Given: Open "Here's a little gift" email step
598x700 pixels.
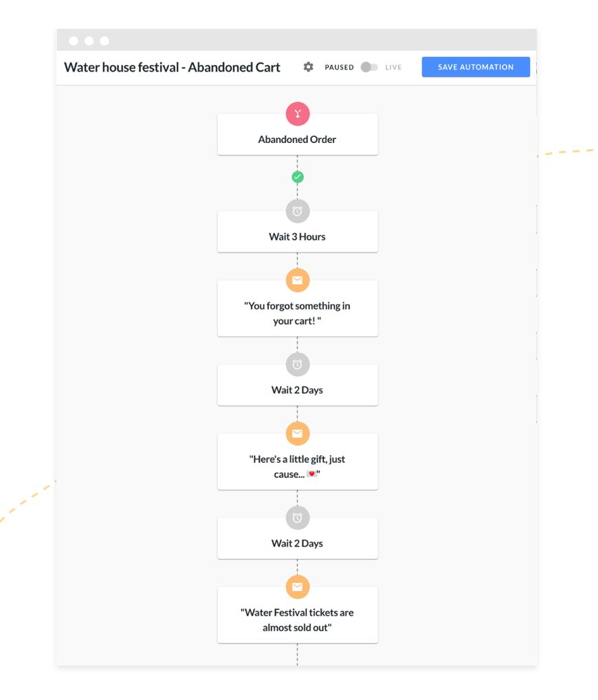Looking at the screenshot, I should 298,462.
